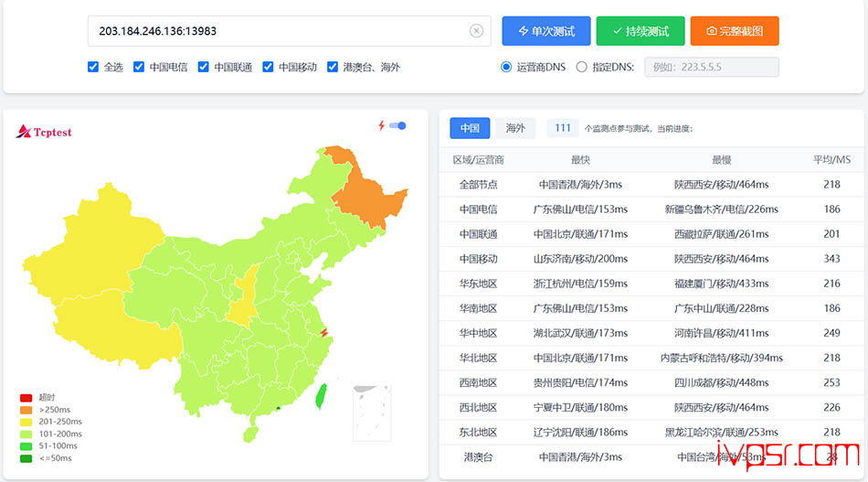Uncheck the 中国电信 checkbox

139,67
